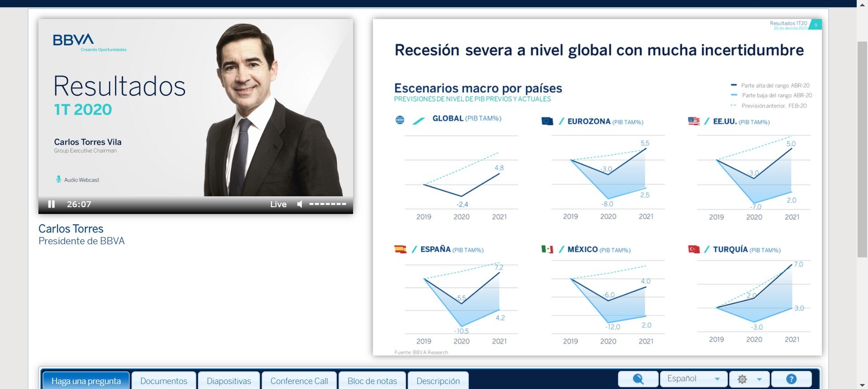Viewport: 868px width, 389px height.
Task: Open the Conference Call tab
Action: (x=299, y=381)
